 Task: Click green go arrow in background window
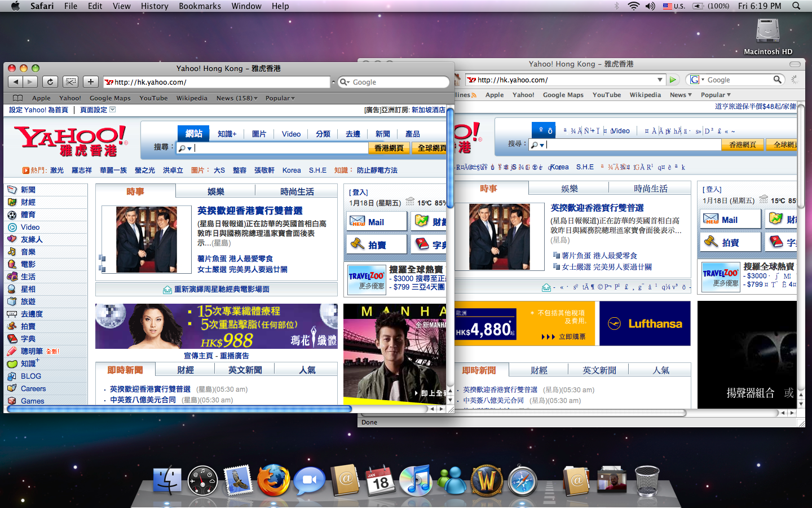(673, 80)
